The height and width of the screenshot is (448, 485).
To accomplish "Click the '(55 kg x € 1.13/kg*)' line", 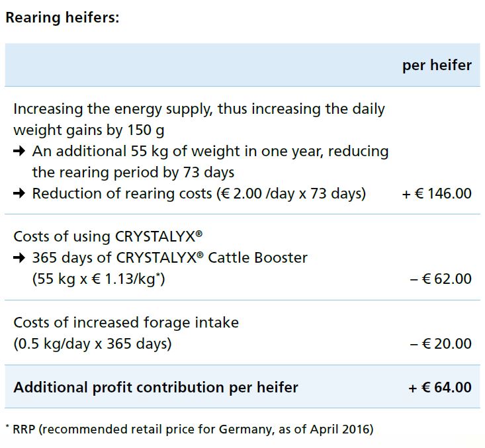I will pos(99,279).
